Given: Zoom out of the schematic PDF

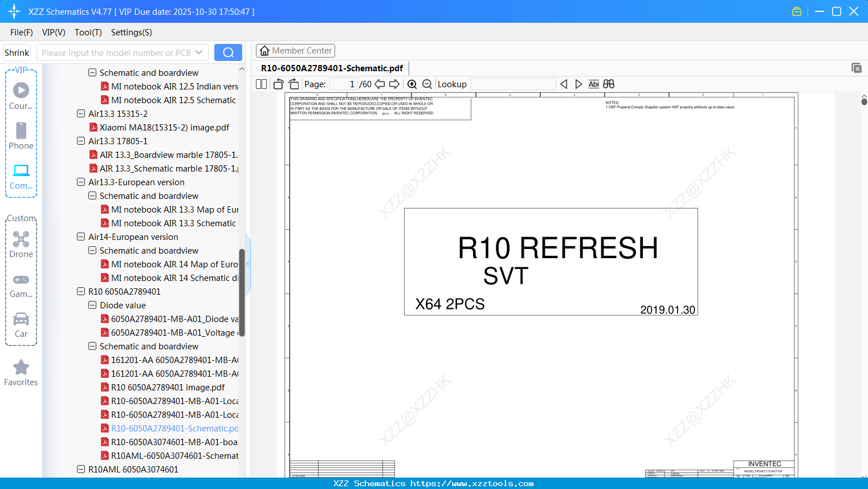Looking at the screenshot, I should [x=427, y=84].
